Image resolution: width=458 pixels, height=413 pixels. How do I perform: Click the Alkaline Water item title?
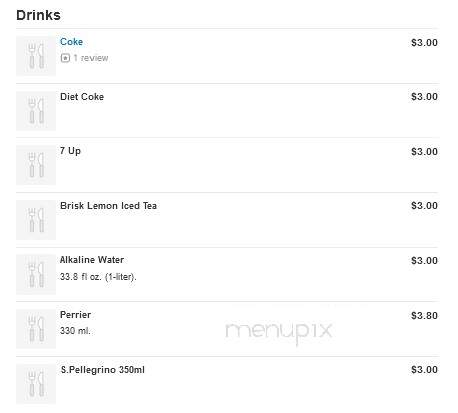pos(92,260)
